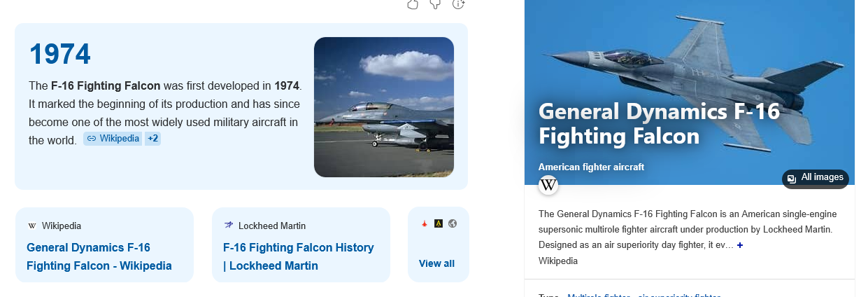Click the General Dynamics F-16 panel title

pyautogui.click(x=659, y=123)
